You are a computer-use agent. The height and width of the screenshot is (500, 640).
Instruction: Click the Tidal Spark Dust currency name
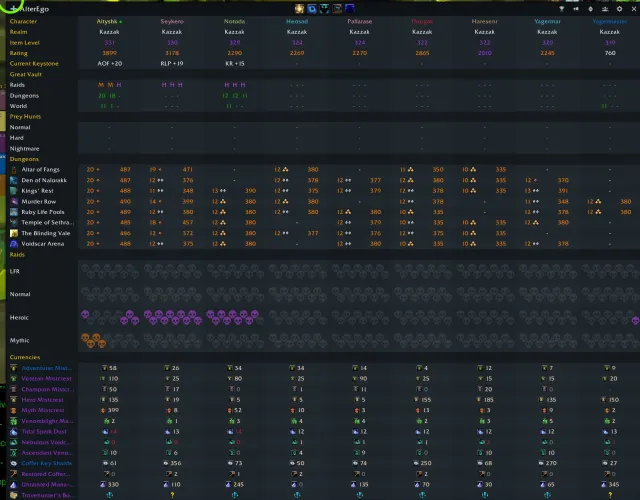pyautogui.click(x=44, y=431)
